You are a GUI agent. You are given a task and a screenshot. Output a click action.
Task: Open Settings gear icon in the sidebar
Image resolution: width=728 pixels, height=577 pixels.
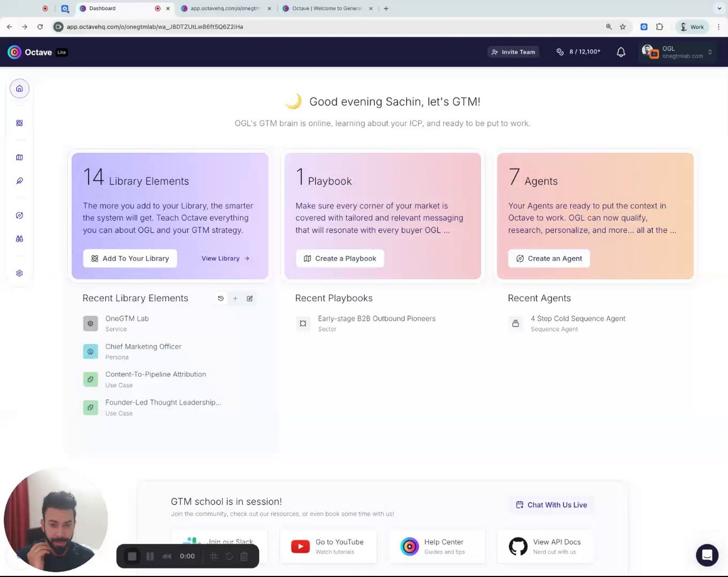[19, 273]
